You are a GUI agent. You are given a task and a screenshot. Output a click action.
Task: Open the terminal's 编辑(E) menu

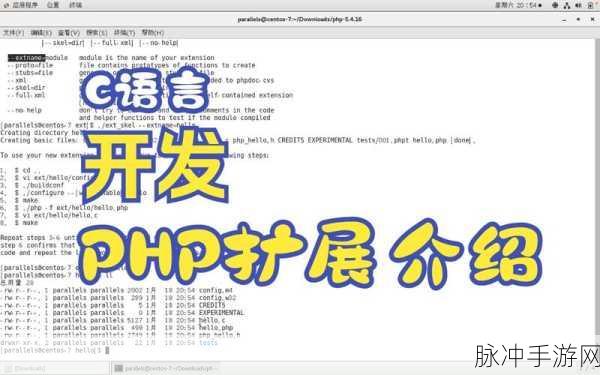41,33
